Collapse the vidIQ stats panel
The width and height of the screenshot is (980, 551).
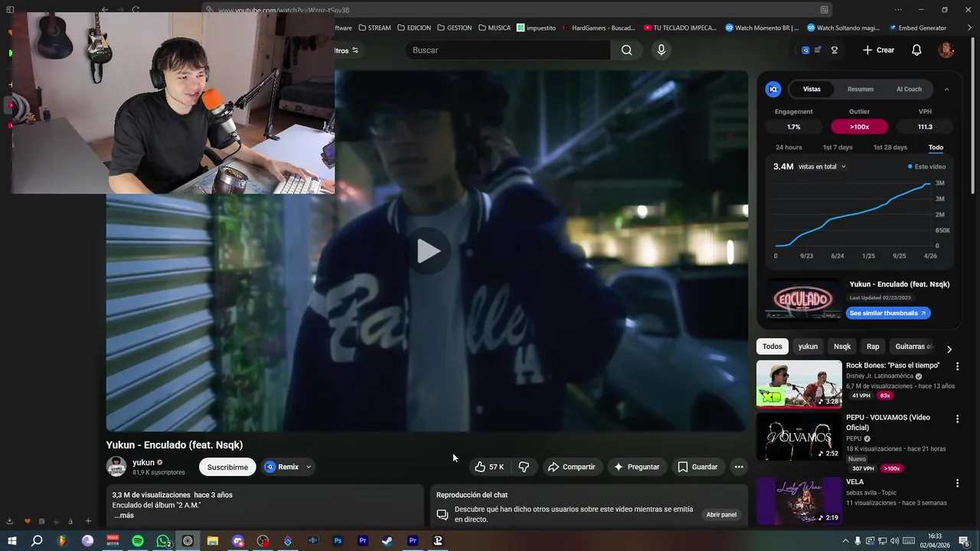(x=946, y=90)
